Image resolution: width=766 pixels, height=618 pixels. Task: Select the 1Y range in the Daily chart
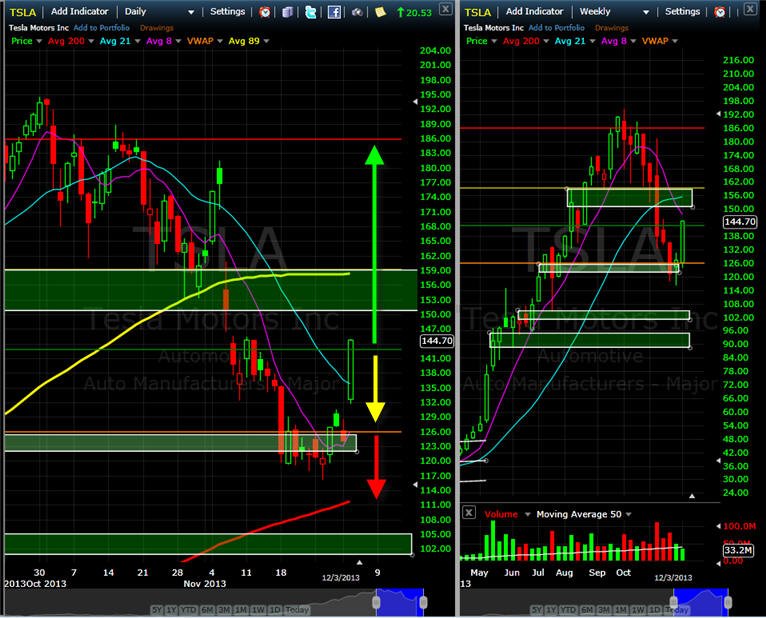click(x=171, y=610)
